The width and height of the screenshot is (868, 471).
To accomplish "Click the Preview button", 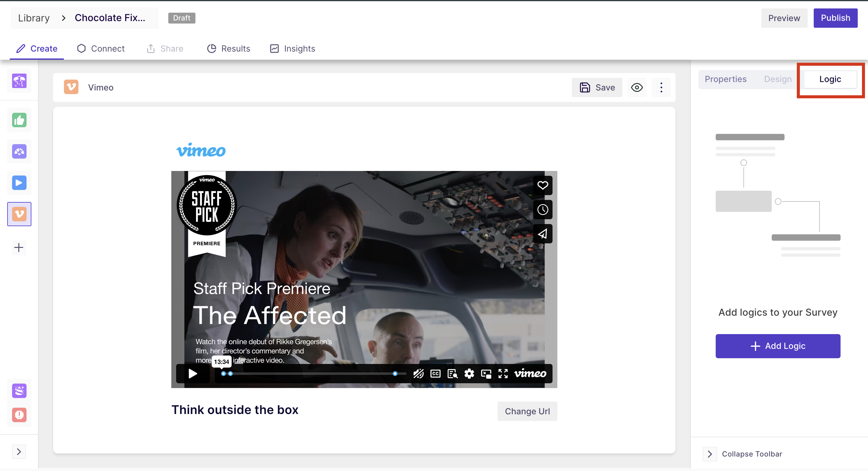I will point(784,18).
